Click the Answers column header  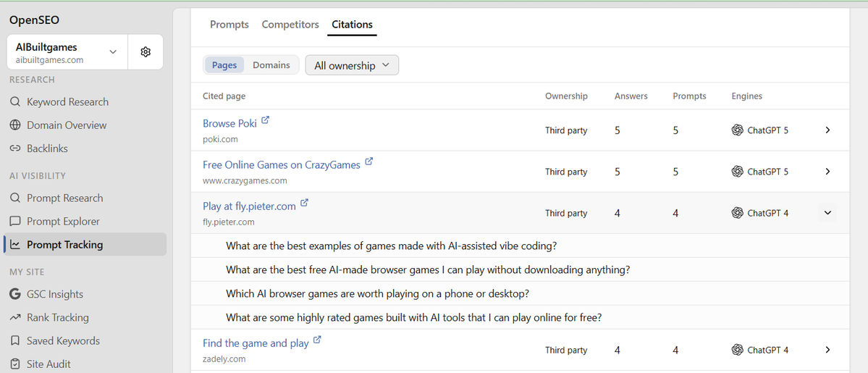point(631,96)
